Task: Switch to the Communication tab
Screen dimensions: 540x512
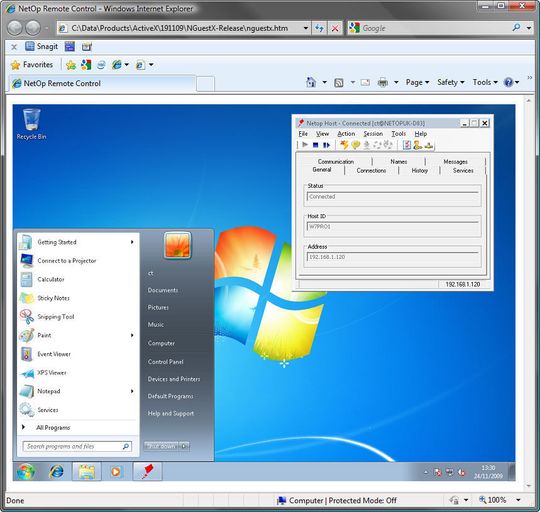Action: click(336, 161)
